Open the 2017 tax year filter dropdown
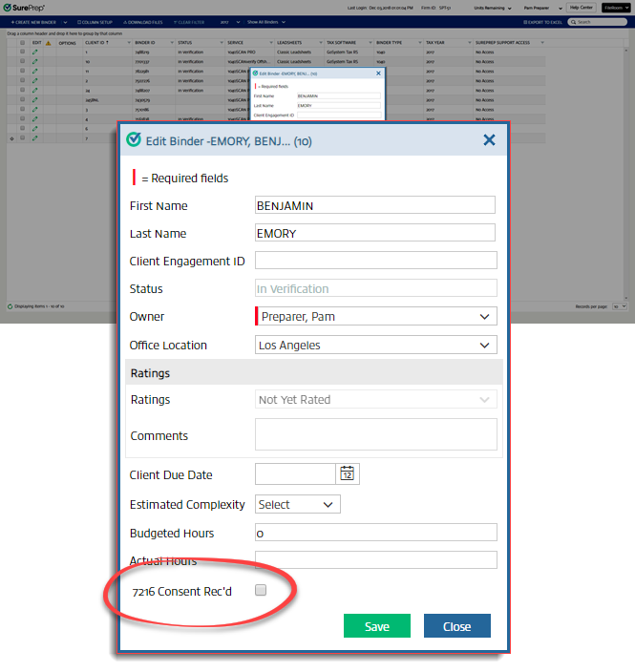 [228, 22]
